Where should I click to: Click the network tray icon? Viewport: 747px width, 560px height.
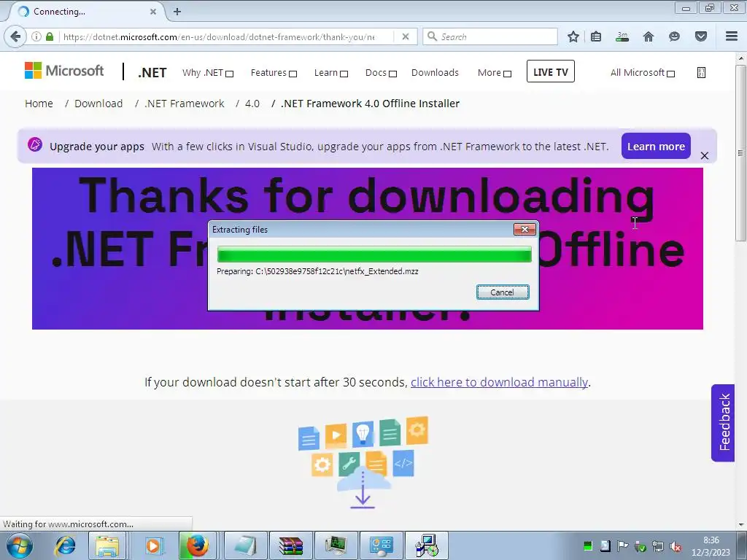pos(658,547)
